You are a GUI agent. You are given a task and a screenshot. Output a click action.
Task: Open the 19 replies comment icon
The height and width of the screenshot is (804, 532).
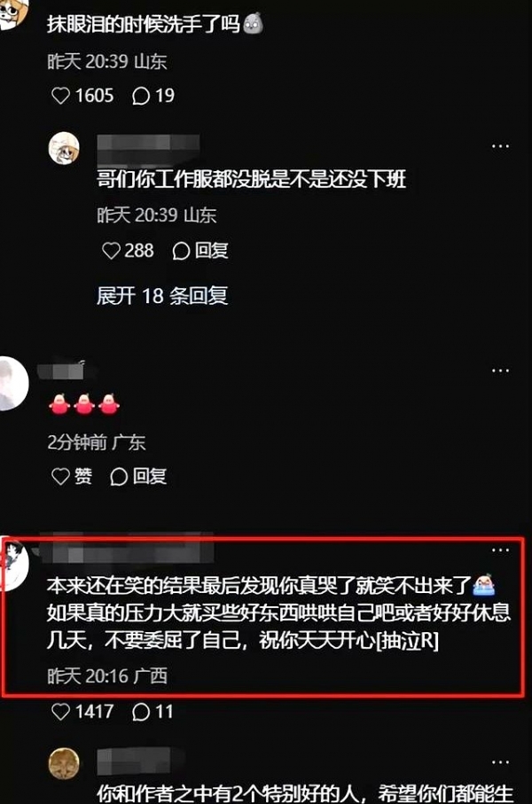pos(141,96)
